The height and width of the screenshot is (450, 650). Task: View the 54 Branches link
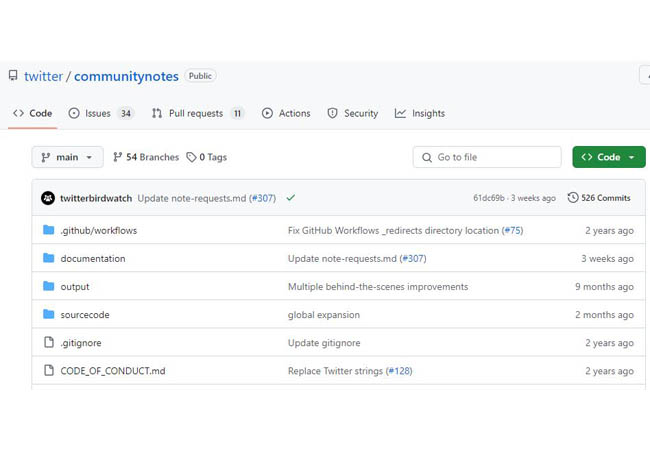[145, 157]
